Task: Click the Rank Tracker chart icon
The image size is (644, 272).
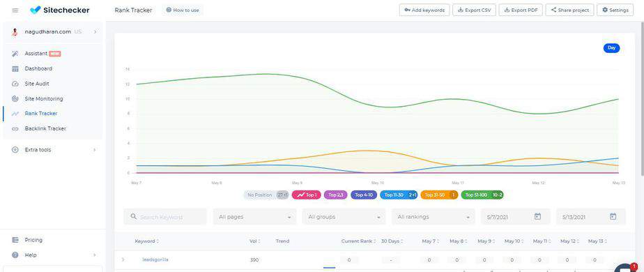Action: click(x=15, y=114)
